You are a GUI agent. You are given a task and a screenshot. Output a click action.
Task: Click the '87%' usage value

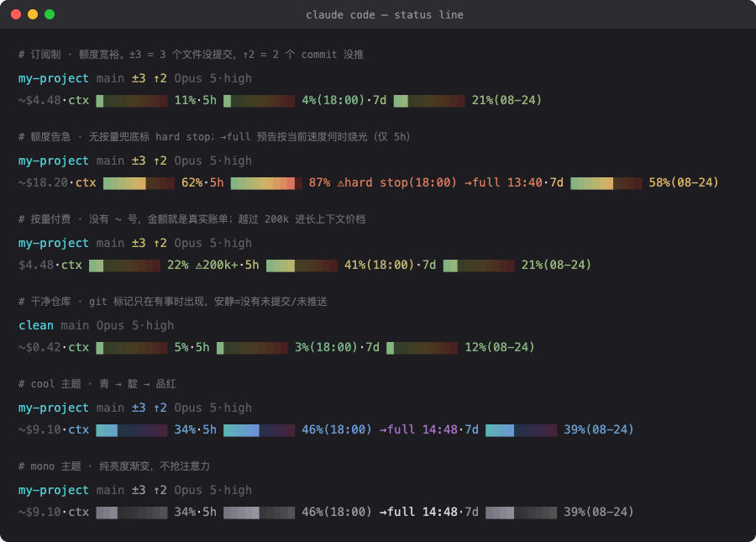pos(320,182)
